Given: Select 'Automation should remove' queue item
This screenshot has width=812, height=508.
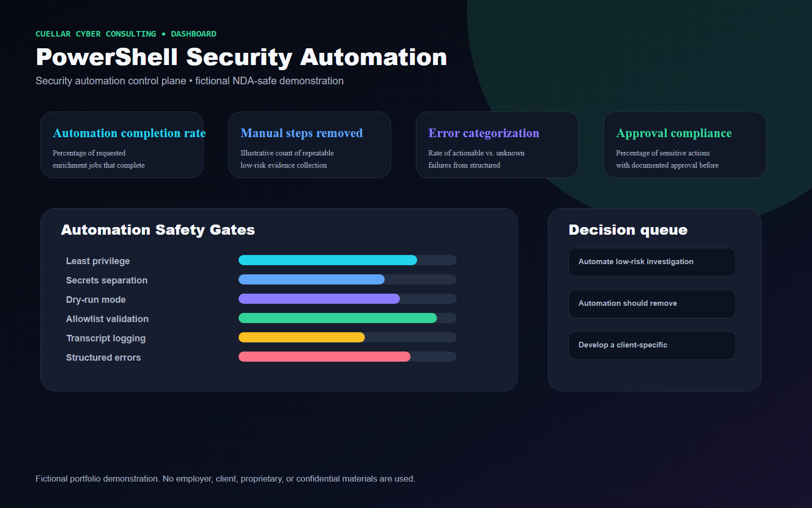Looking at the screenshot, I should pyautogui.click(x=652, y=304).
